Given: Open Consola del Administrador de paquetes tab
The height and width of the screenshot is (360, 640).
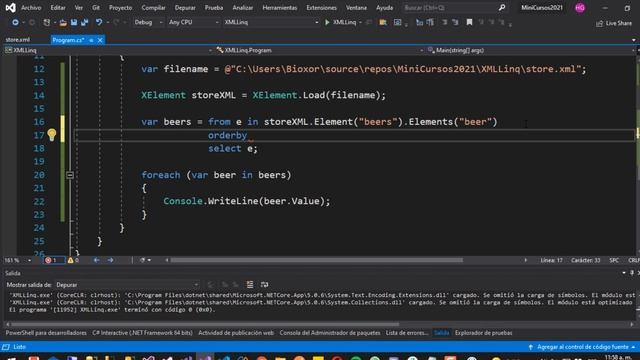Looking at the screenshot, I should pos(330,333).
